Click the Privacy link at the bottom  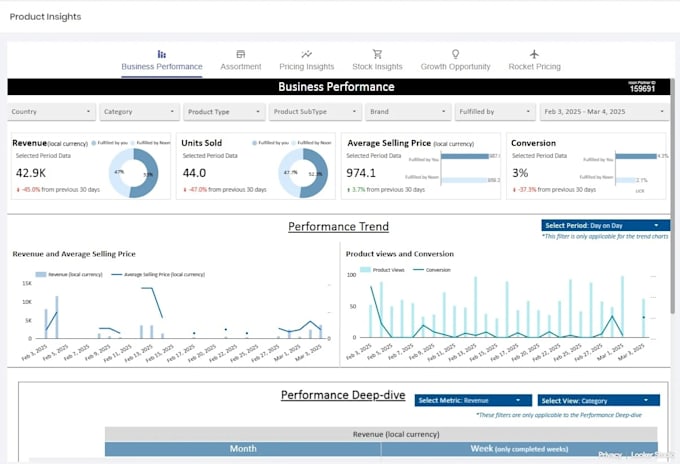pos(610,454)
